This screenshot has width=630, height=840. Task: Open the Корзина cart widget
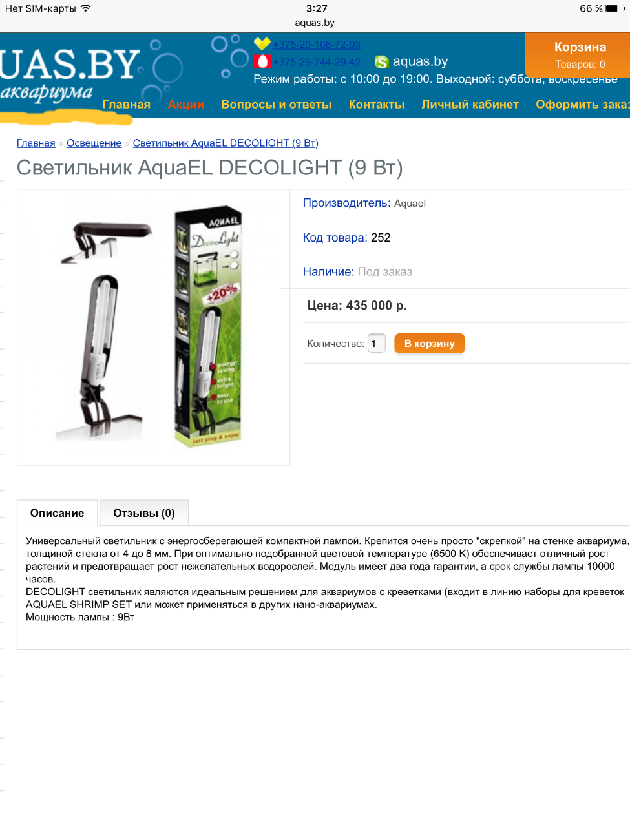pos(580,55)
